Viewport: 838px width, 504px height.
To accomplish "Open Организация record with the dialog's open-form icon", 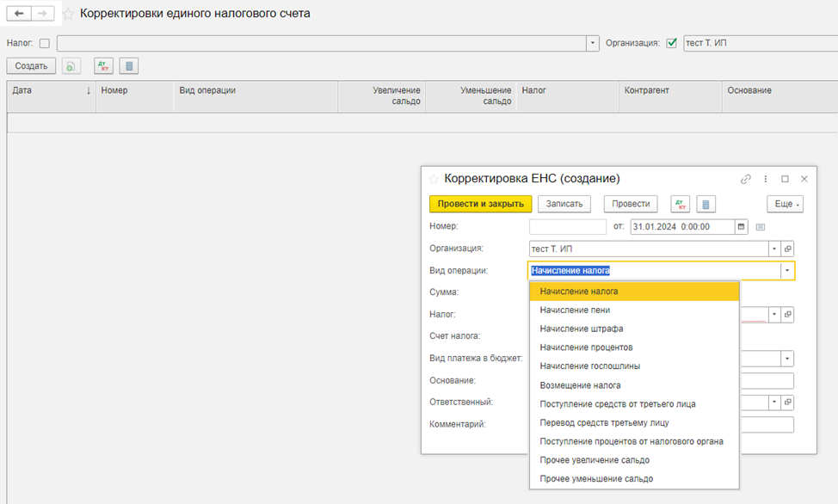I will 787,249.
